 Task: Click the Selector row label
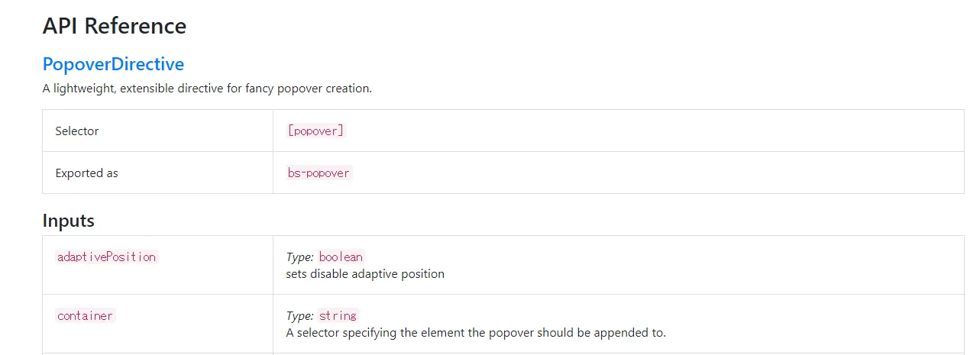point(77,131)
